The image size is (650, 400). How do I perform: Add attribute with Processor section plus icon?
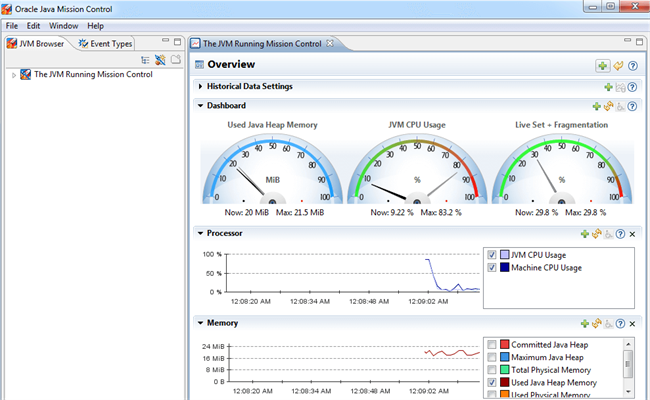click(x=585, y=233)
